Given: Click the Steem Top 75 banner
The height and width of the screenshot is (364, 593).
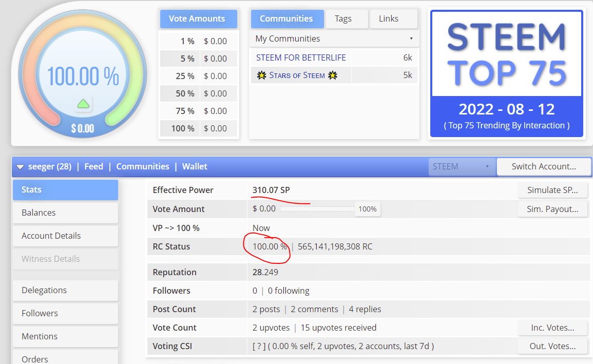Looking at the screenshot, I should point(507,74).
